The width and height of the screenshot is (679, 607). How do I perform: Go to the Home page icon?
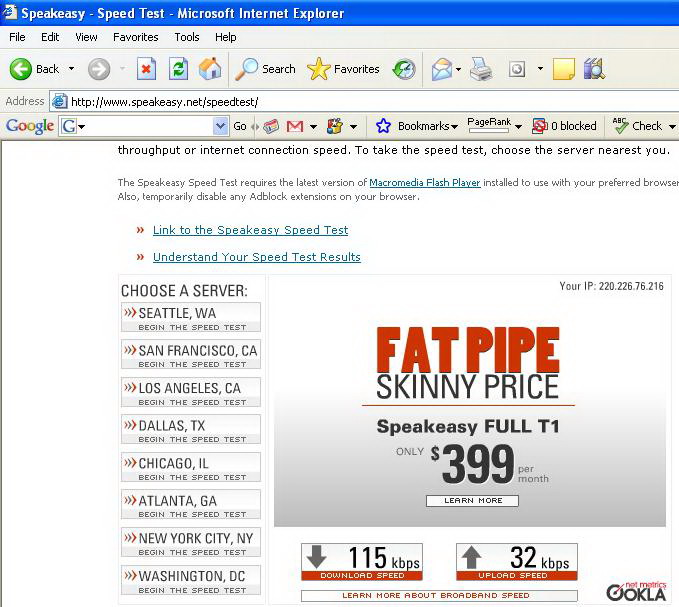[x=210, y=69]
